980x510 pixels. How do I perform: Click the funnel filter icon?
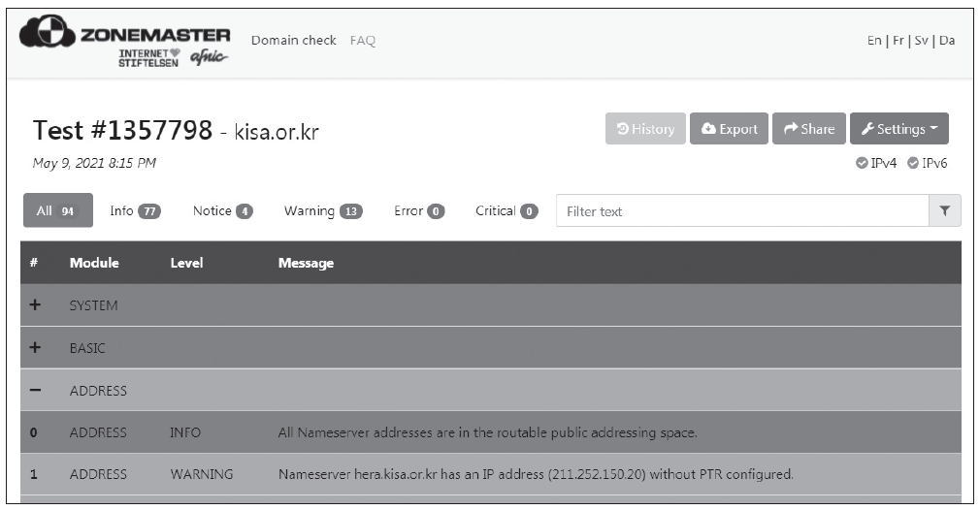point(944,211)
